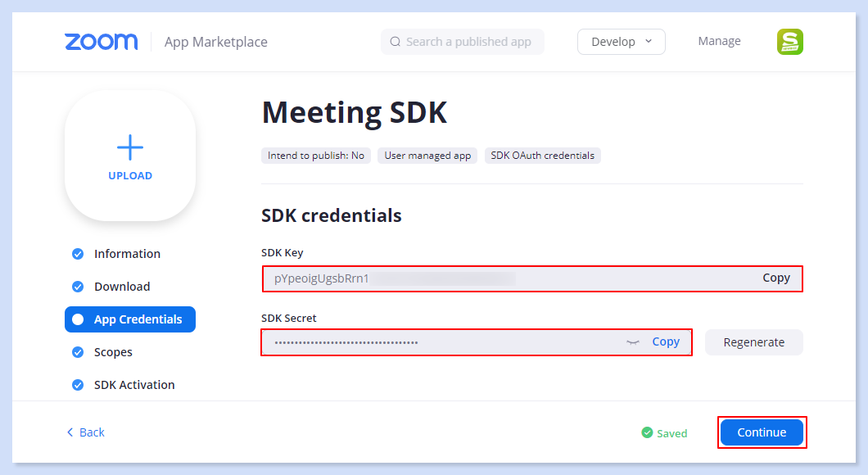Click the User managed app tag
The image size is (868, 475).
427,156
